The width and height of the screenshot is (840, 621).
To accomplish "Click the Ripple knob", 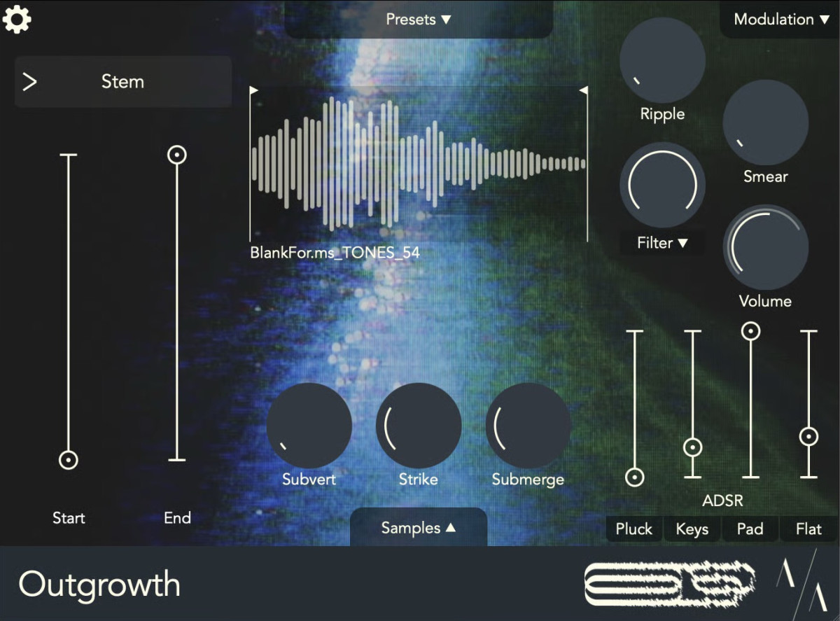I will (662, 61).
